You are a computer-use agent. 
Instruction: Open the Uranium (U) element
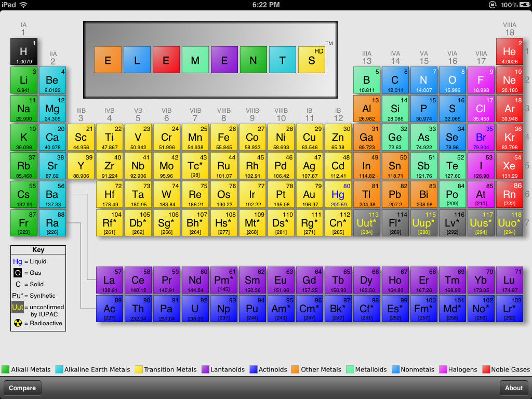point(195,309)
